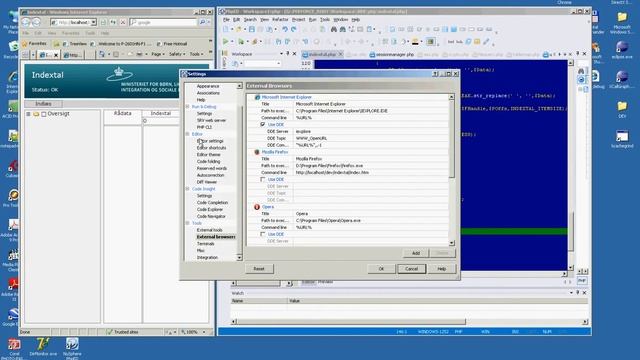Click the Find binoculars icon in PhpED toolbar
The width and height of the screenshot is (640, 360).
click(333, 29)
